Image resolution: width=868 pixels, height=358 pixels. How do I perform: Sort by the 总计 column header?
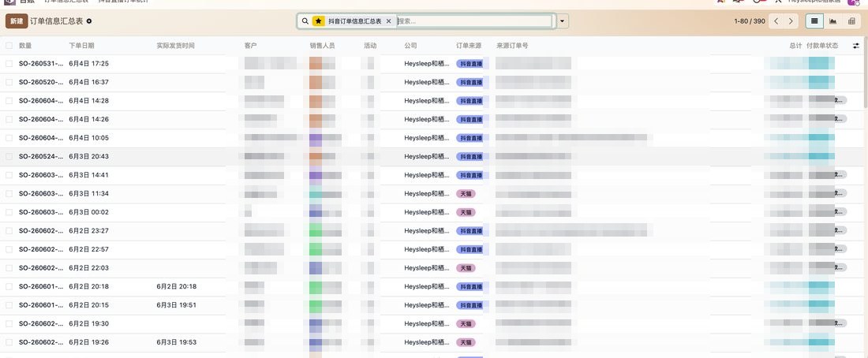click(x=795, y=46)
